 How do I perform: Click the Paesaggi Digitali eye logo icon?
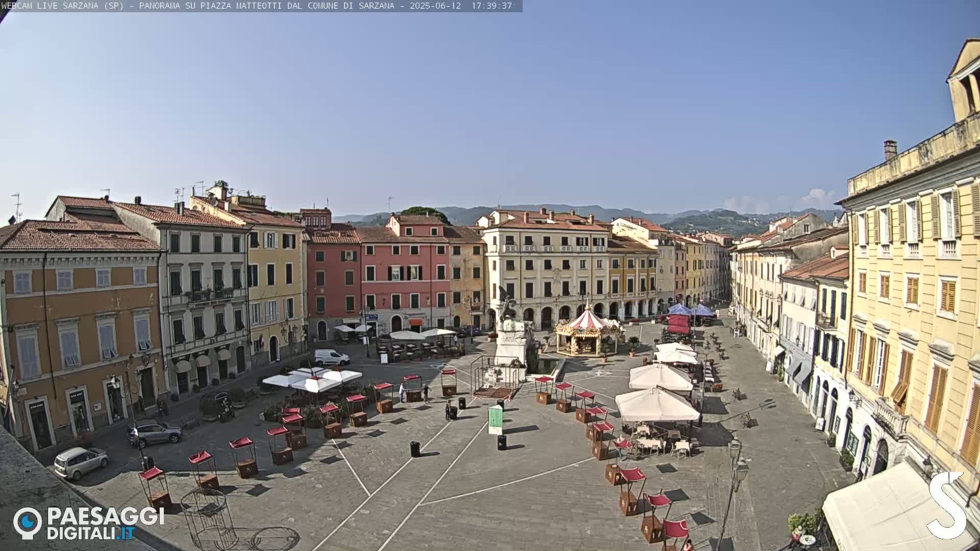[x=28, y=523]
